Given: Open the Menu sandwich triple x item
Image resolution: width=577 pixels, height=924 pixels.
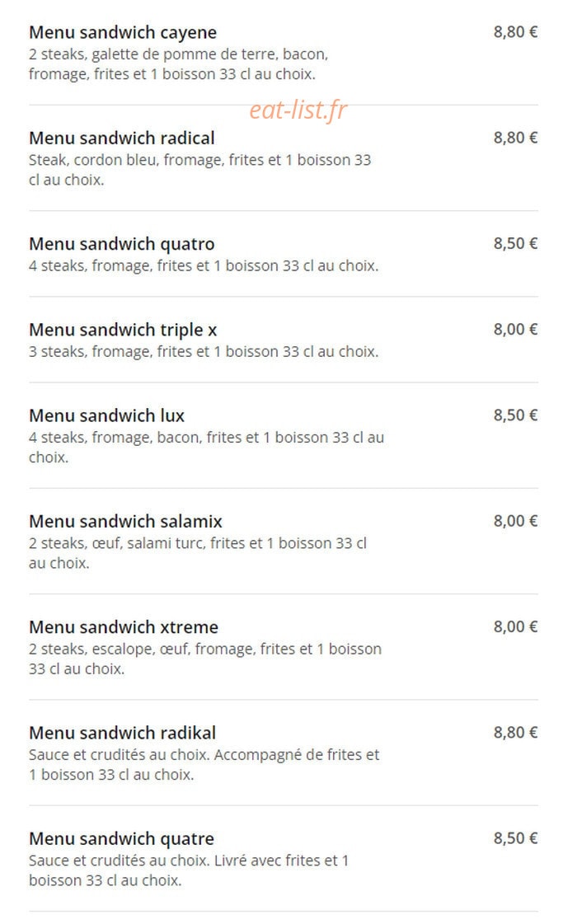Looking at the screenshot, I should click(x=123, y=330).
